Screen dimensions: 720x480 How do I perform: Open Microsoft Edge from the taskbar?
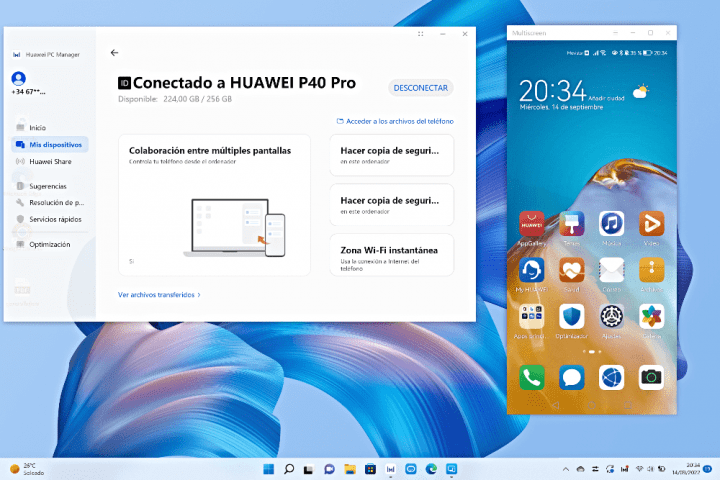click(431, 469)
